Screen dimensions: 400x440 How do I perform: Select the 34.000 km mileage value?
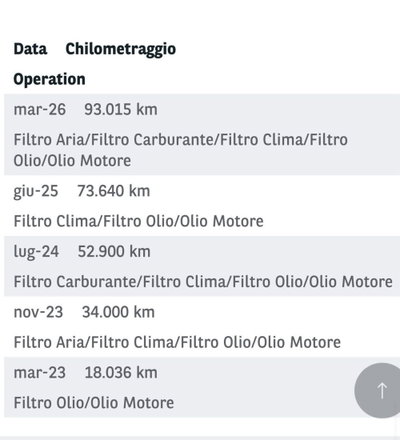pyautogui.click(x=118, y=312)
